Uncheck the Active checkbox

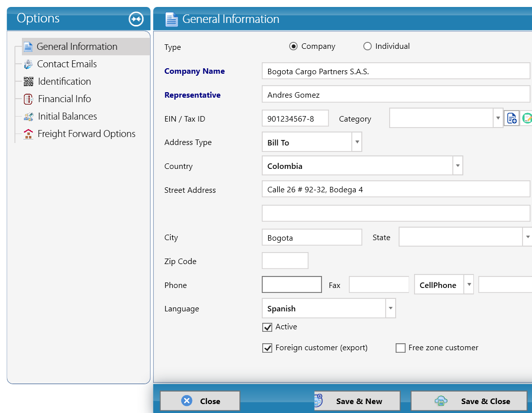[267, 327]
